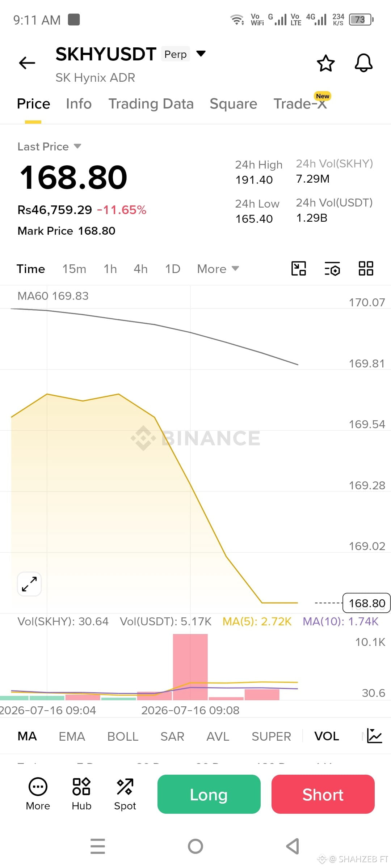Switch to the Trading Data tab
Image resolution: width=391 pixels, height=868 pixels.
tap(151, 104)
